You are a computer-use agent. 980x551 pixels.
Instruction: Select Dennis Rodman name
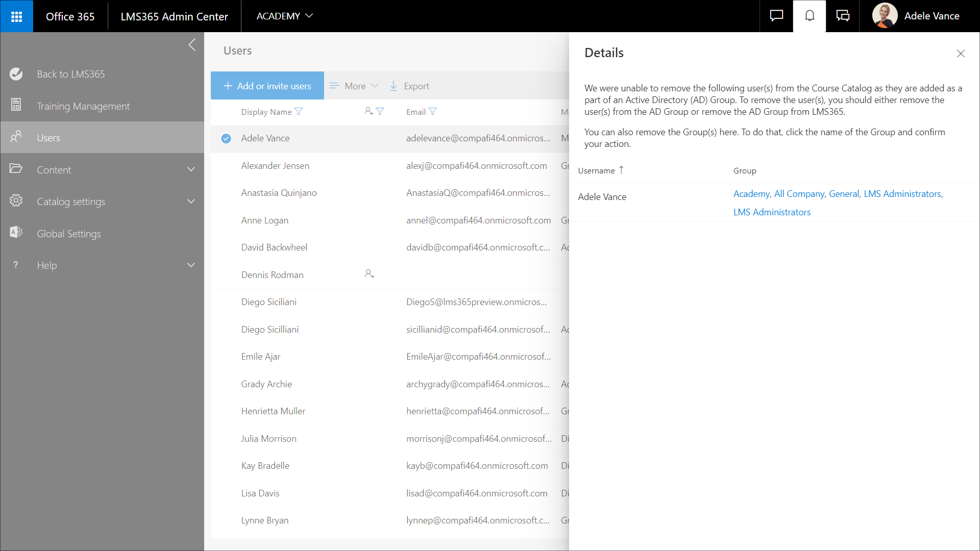(272, 275)
